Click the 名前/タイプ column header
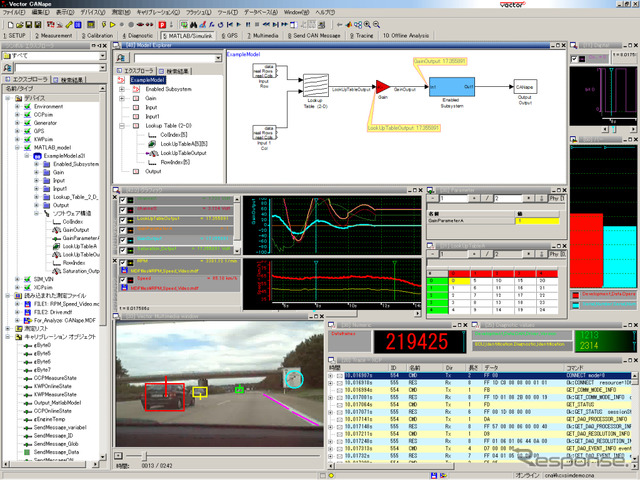This screenshot has width=640, height=480. (51, 89)
